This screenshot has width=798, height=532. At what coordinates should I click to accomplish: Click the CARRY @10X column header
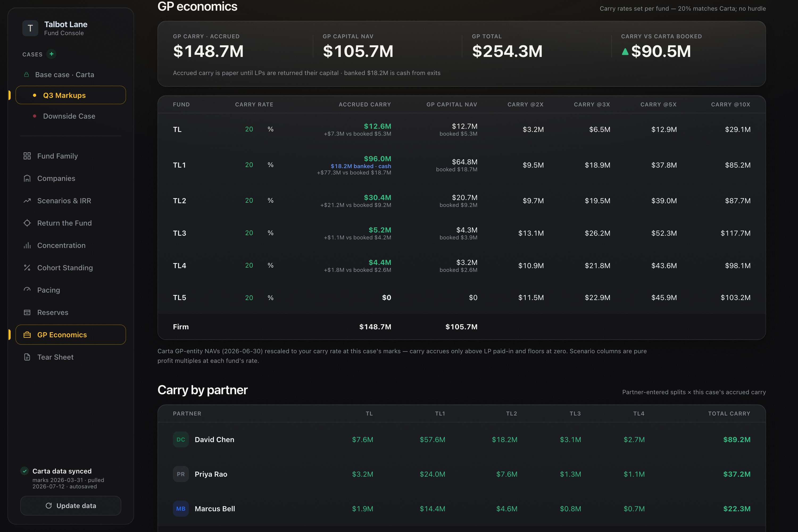[x=730, y=105]
